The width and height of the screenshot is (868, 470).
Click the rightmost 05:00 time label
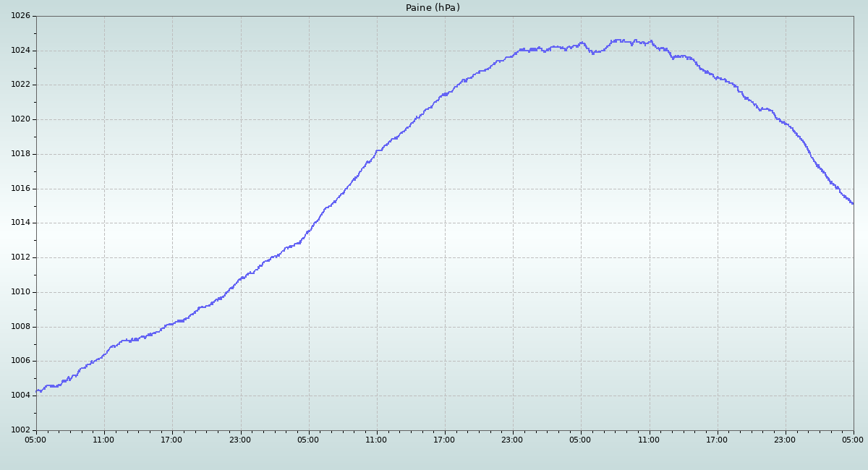point(853,440)
